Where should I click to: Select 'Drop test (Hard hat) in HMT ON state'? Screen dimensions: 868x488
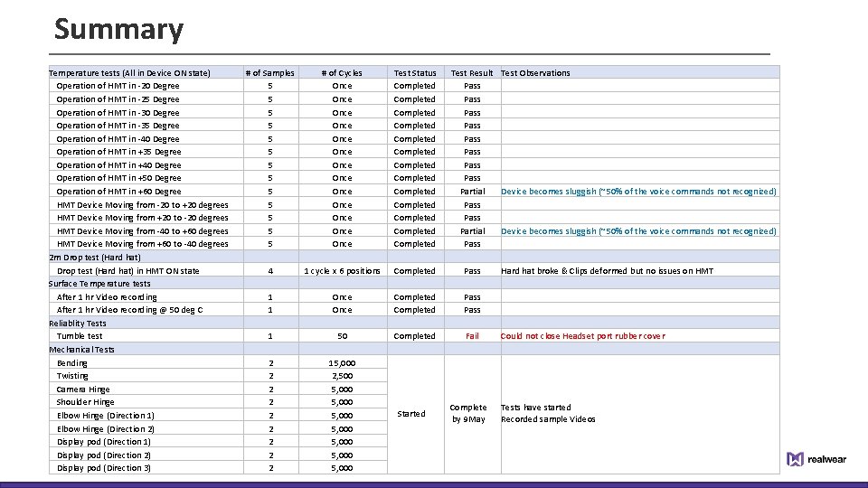tap(127, 270)
